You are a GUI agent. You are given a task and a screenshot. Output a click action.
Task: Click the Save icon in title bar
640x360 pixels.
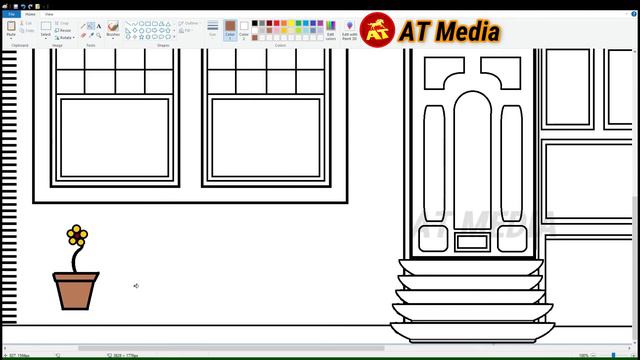tap(16, 6)
